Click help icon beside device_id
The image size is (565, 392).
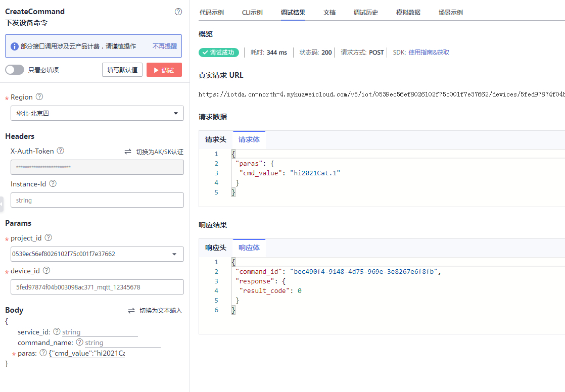click(x=46, y=270)
